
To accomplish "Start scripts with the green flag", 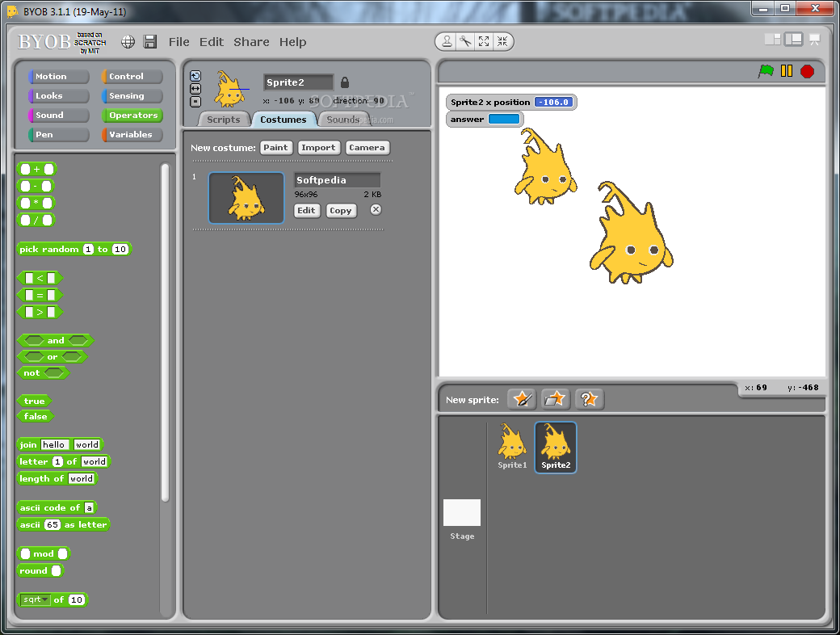I will 766,71.
